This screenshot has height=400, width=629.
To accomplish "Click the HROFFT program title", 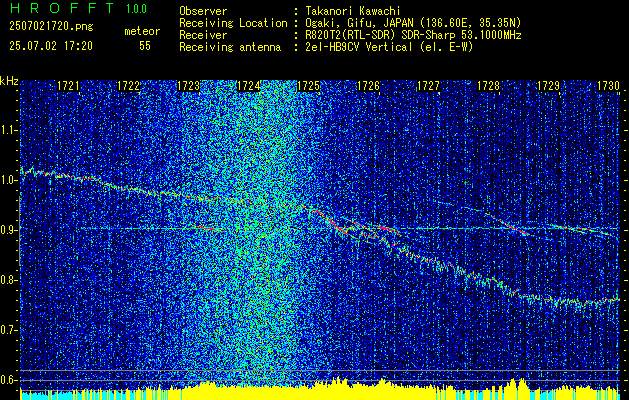I will (x=61, y=8).
